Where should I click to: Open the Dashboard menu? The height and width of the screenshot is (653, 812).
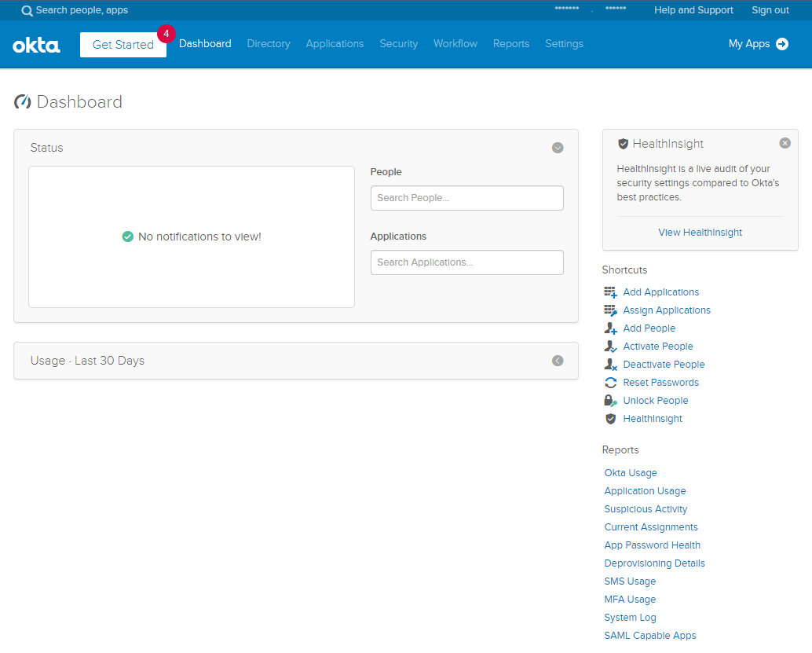point(205,43)
